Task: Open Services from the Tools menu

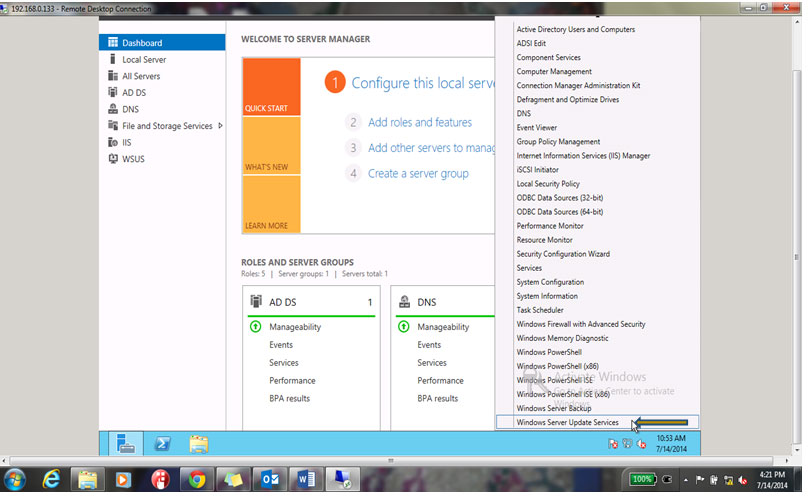Action: tap(529, 268)
